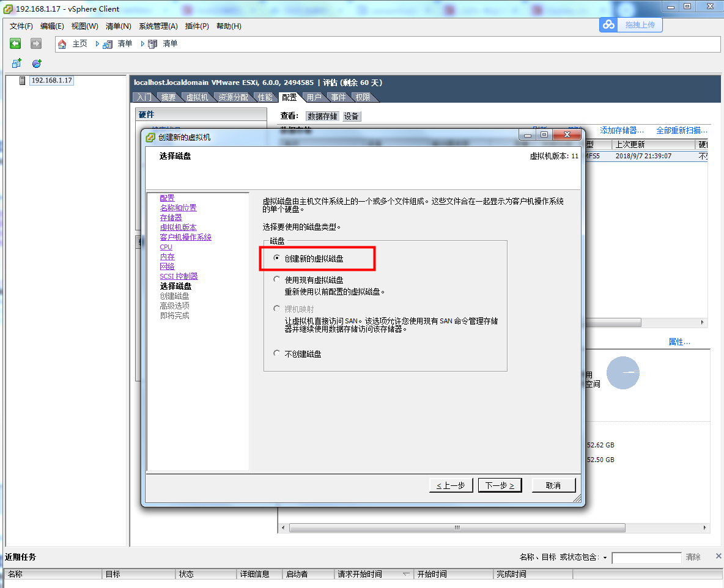Open the Plug-ins menu
The height and width of the screenshot is (588, 724).
[197, 26]
